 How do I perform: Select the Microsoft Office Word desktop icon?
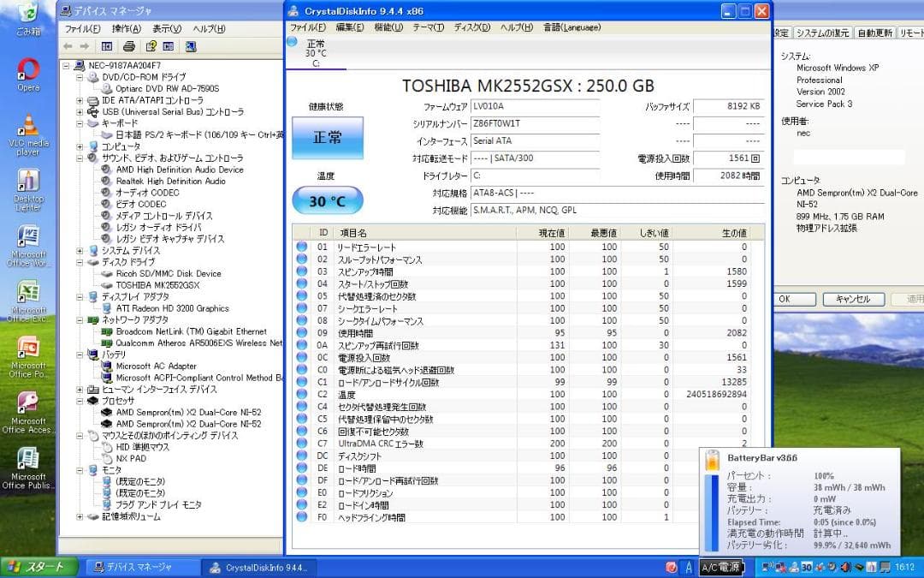coord(27,246)
